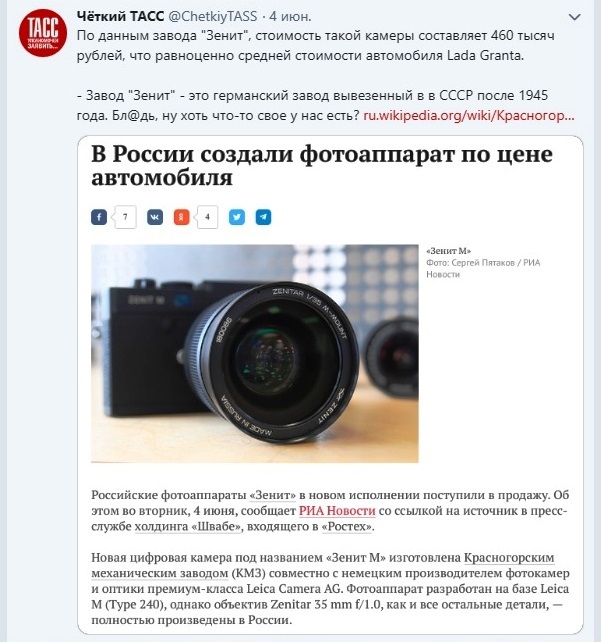
Task: Share article via Telegram icon
Action: tap(263, 217)
